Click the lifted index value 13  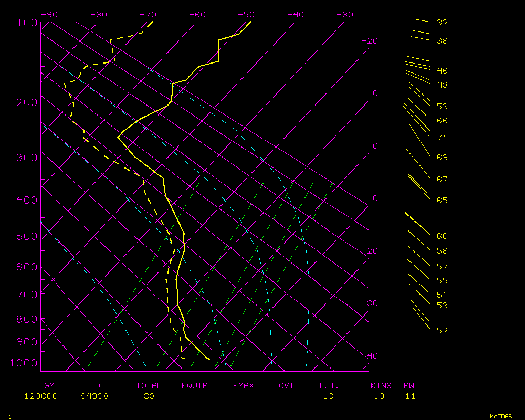pyautogui.click(x=328, y=396)
